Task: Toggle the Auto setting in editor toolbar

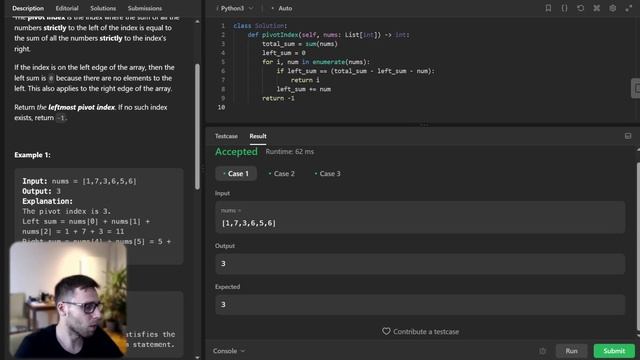Action: tap(282, 8)
